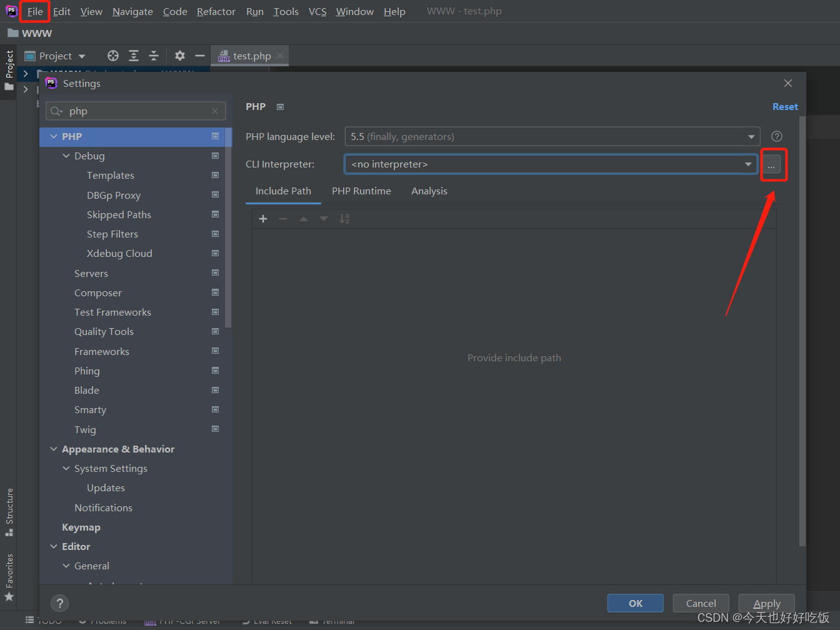Click the Cancel button
Image resolution: width=840 pixels, height=630 pixels.
701,603
